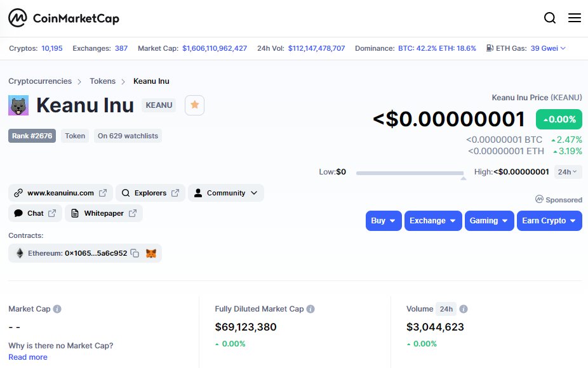Expand the Community dropdown
This screenshot has height=368, width=588.
tap(226, 193)
